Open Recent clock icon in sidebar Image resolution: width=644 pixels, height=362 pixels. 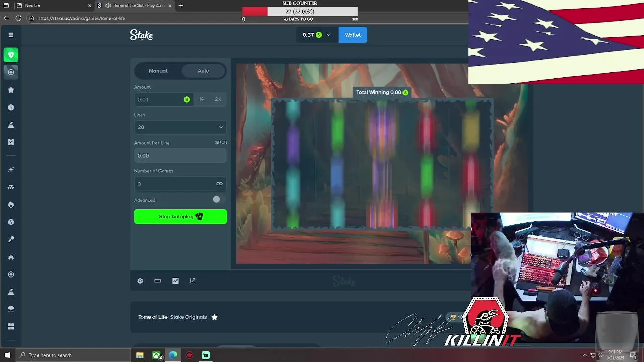tap(11, 107)
